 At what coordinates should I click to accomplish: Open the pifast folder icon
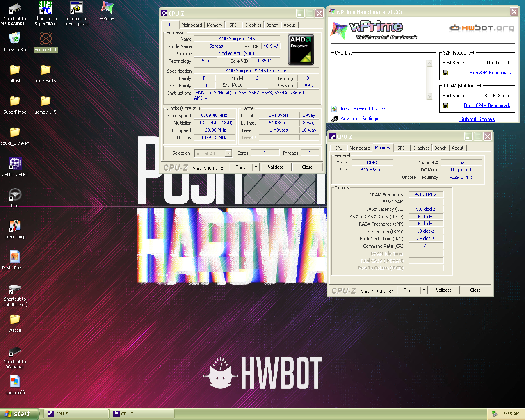click(x=15, y=70)
